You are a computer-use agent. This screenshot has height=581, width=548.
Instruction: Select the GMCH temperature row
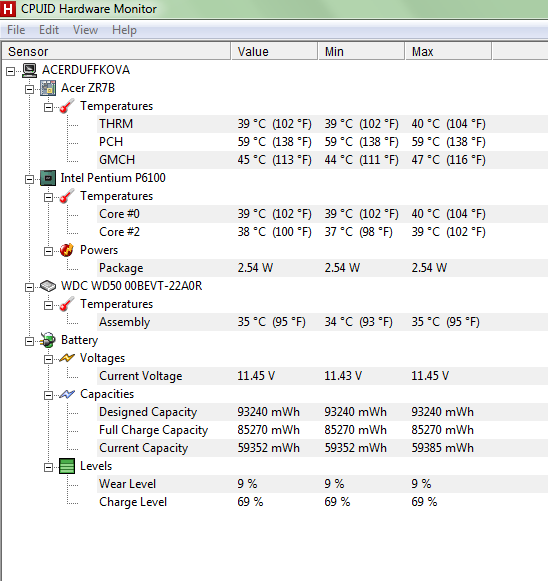(322, 160)
